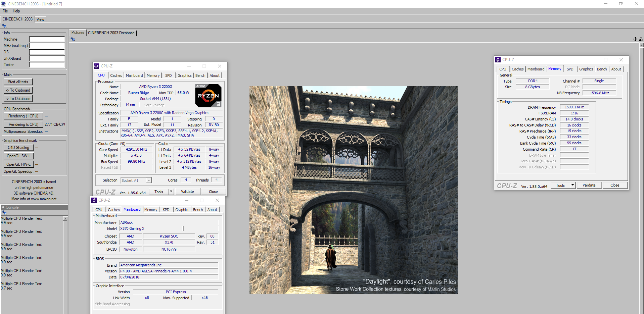
Task: Click the Ryzen 3 logo in CPU-Z
Action: click(x=208, y=96)
